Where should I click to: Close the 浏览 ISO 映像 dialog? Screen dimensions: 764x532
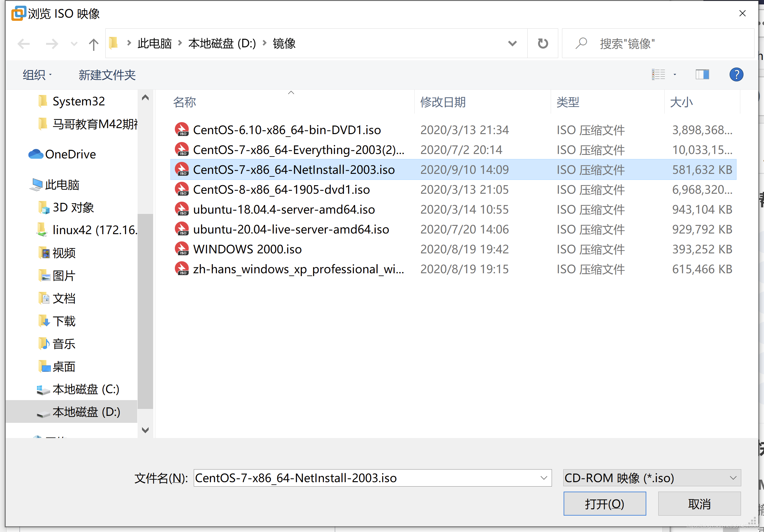tap(742, 13)
